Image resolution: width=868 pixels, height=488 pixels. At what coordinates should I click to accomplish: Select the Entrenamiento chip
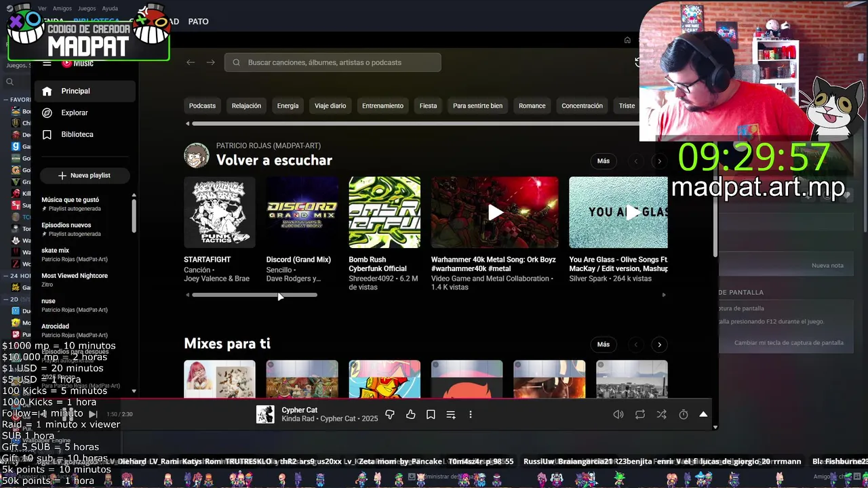tap(382, 106)
